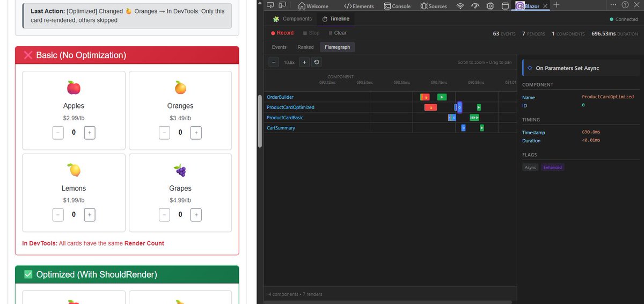644x304 pixels.
Task: Select the ProductCardOptimized row label
Action: click(290, 107)
